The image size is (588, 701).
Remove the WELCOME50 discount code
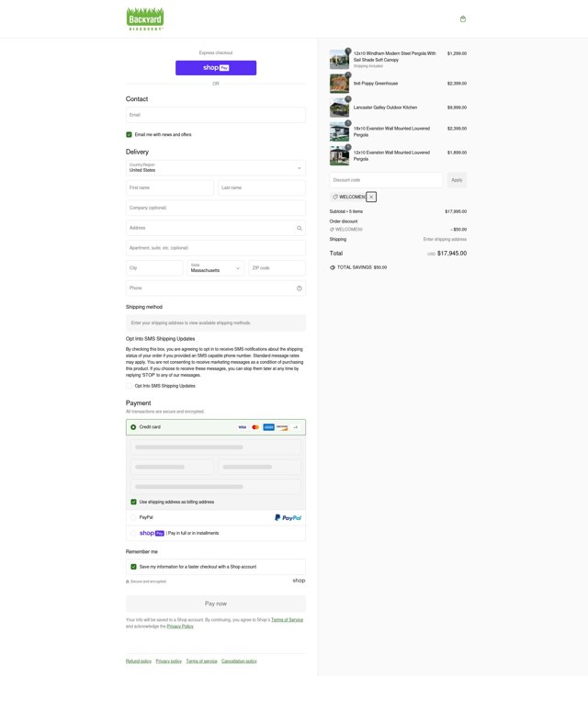pyautogui.click(x=371, y=197)
